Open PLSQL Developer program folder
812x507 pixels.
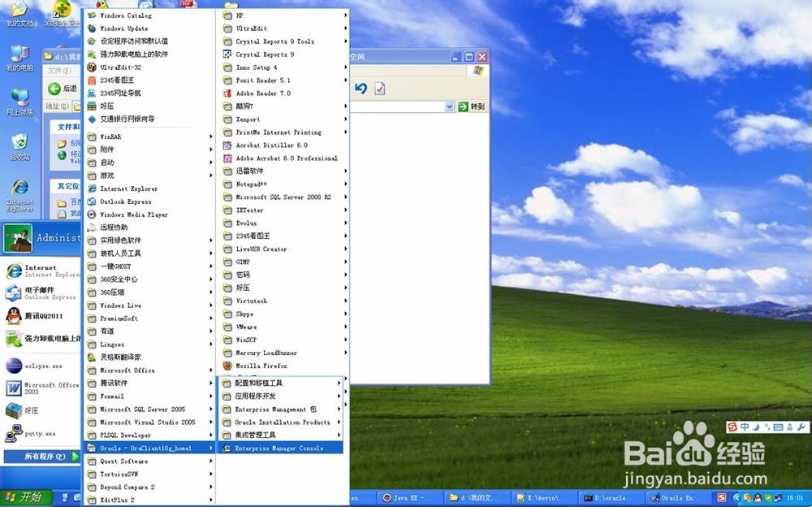(149, 435)
